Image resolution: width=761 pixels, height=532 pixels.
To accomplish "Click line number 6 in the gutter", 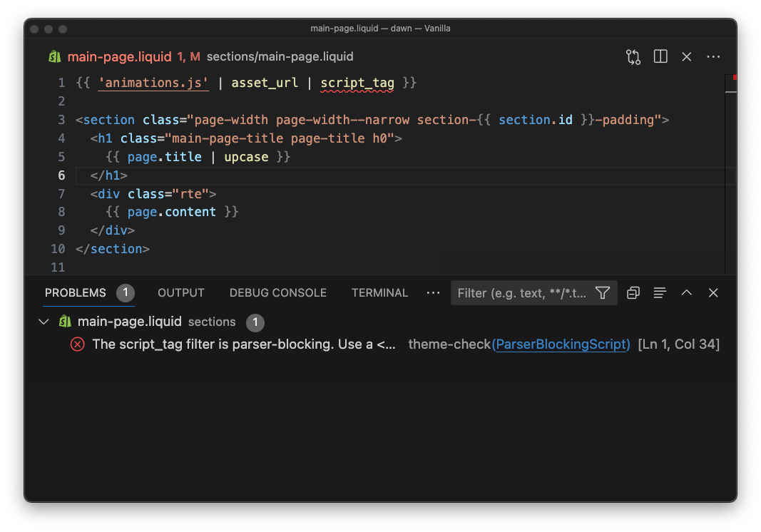I will coord(61,175).
